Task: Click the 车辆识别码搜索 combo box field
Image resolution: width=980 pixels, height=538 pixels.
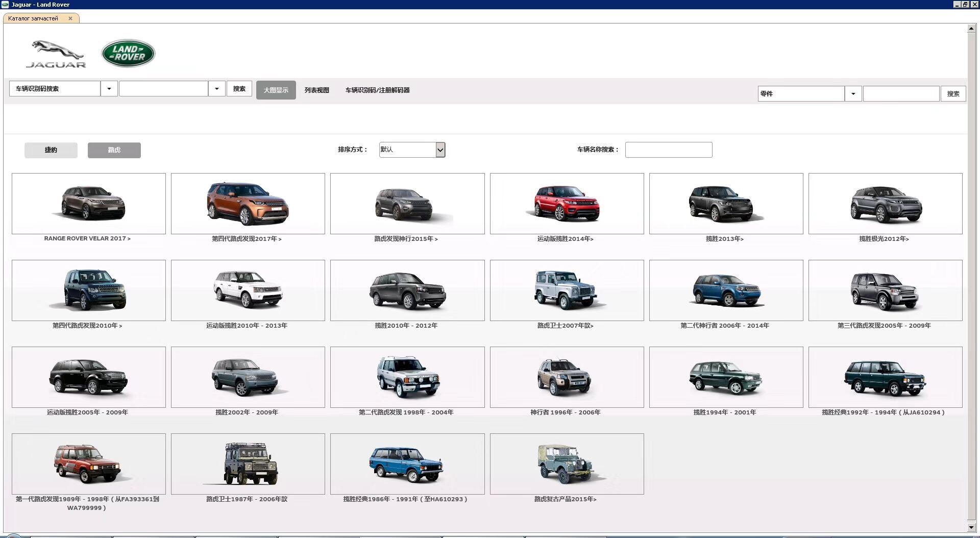Action: (x=55, y=89)
